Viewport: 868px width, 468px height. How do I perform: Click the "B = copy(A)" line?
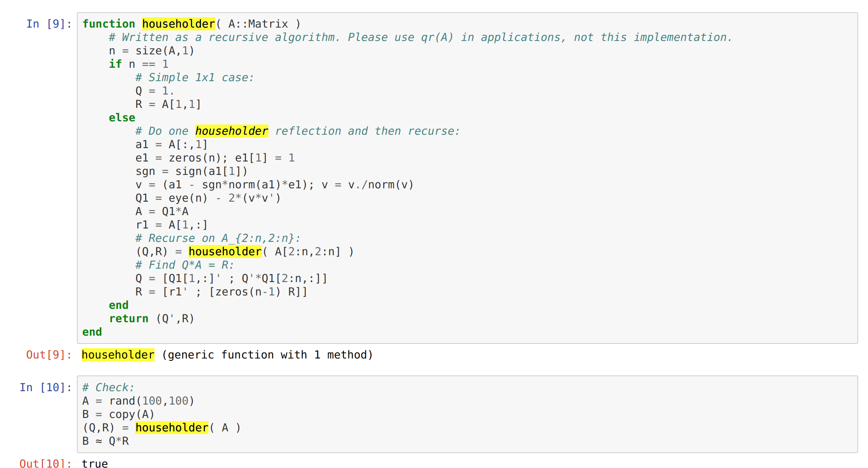(x=118, y=414)
